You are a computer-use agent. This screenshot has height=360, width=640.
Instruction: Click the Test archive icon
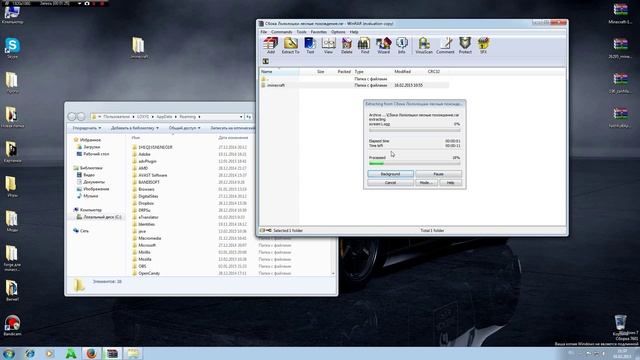pos(310,45)
